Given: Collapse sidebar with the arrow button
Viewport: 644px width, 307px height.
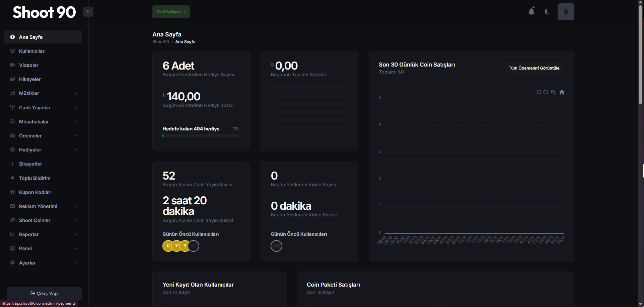Looking at the screenshot, I should point(88,12).
